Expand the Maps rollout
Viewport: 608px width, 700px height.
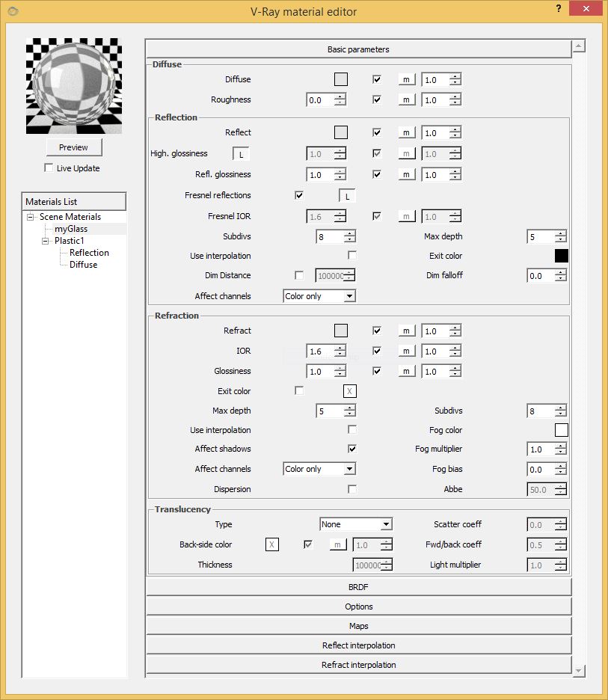click(358, 626)
